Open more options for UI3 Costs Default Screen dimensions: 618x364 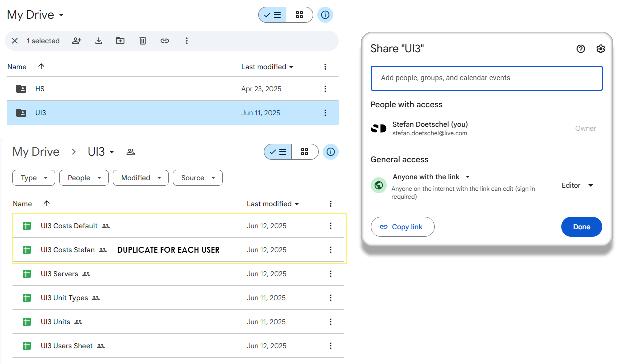click(331, 226)
